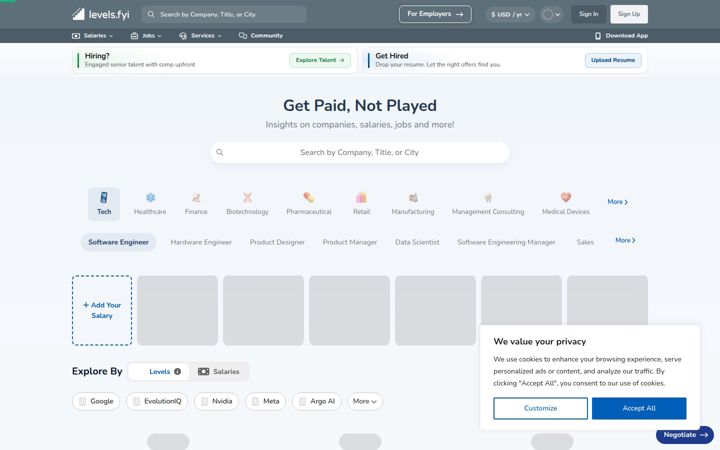Viewport: 720px width, 450px height.
Task: Click the Retail shopping bags icon
Action: point(361,197)
